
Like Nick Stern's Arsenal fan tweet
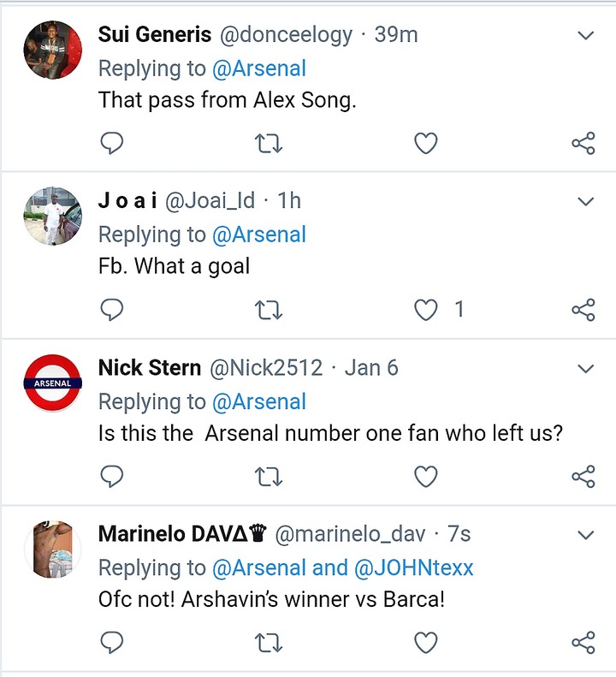point(426,476)
